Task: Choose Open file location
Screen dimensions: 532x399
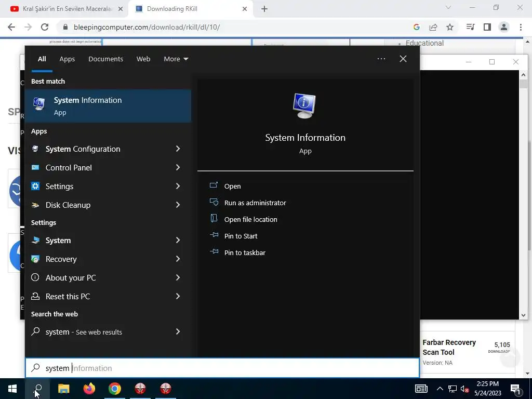Action: (251, 220)
